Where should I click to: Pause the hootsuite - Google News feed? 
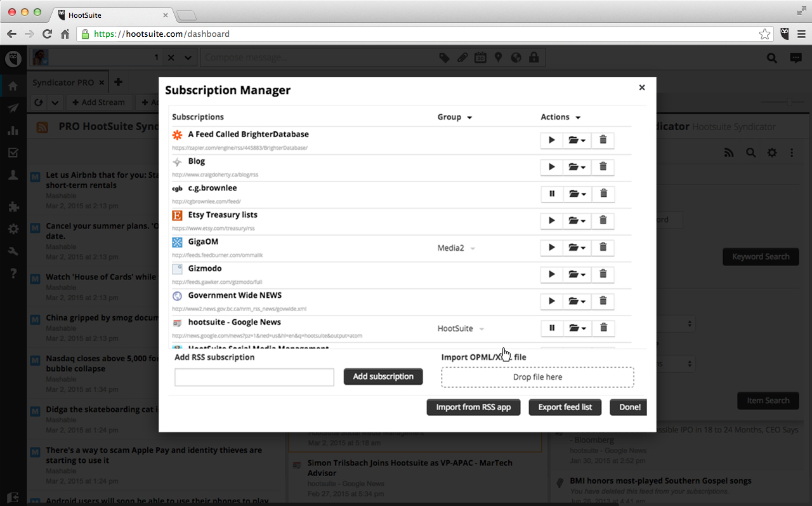click(552, 328)
